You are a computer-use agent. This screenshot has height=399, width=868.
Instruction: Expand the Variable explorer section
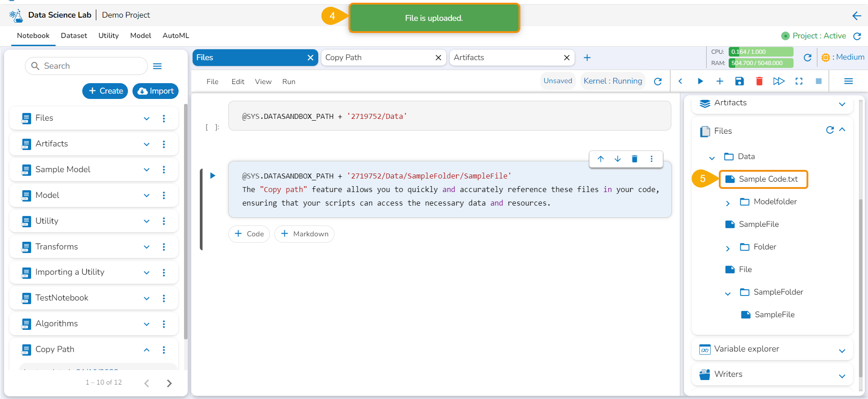[842, 351]
